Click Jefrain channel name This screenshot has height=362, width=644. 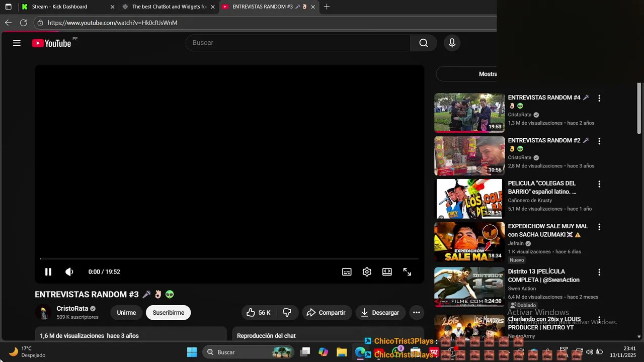pos(516,243)
